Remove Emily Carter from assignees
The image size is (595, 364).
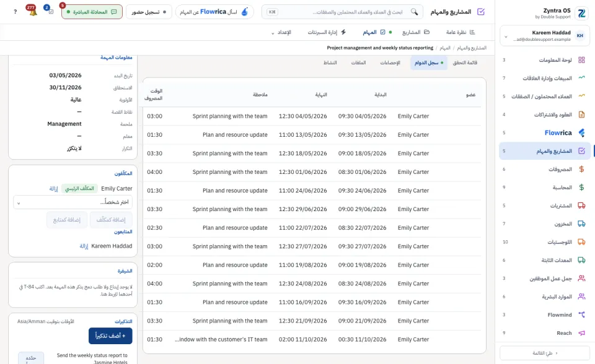click(53, 188)
